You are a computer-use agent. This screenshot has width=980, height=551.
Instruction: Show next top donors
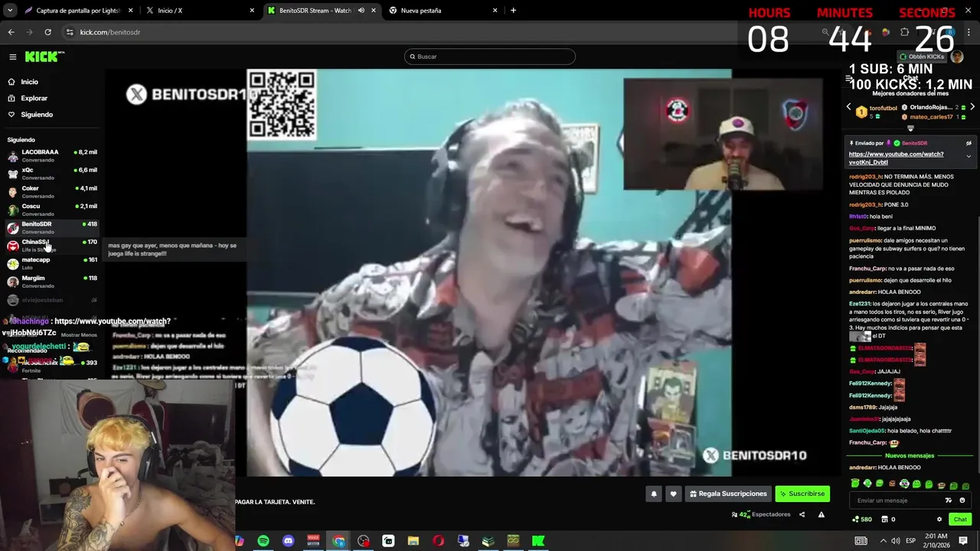[x=972, y=107]
